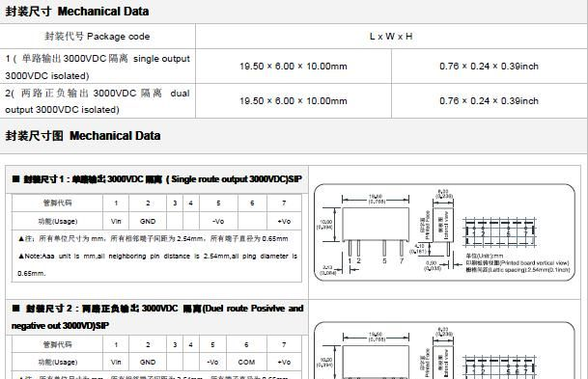Select '+Vo' in the single output table
588x379 pixels.
click(x=284, y=222)
